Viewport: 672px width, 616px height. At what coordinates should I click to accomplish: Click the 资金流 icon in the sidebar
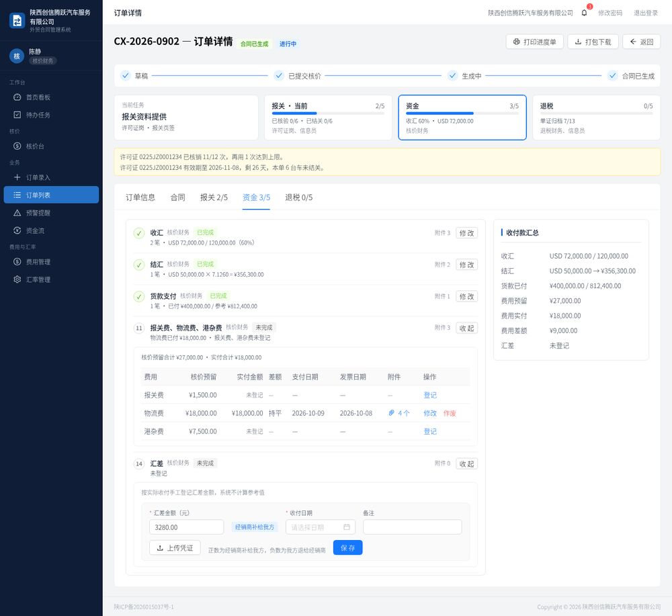coord(17,230)
